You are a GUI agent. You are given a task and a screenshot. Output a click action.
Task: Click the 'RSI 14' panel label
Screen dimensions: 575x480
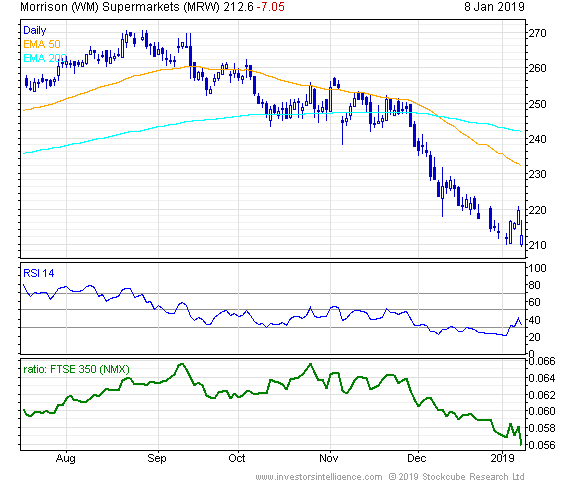pos(39,273)
